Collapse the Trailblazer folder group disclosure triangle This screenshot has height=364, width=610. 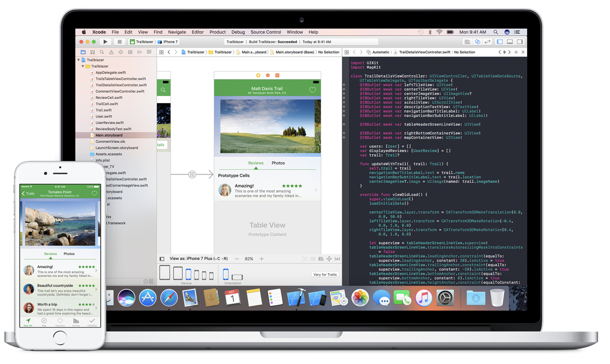click(x=83, y=66)
